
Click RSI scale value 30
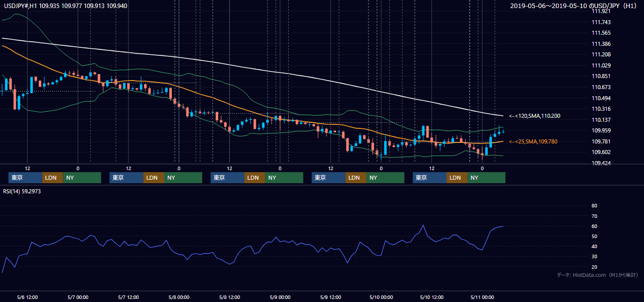click(594, 257)
